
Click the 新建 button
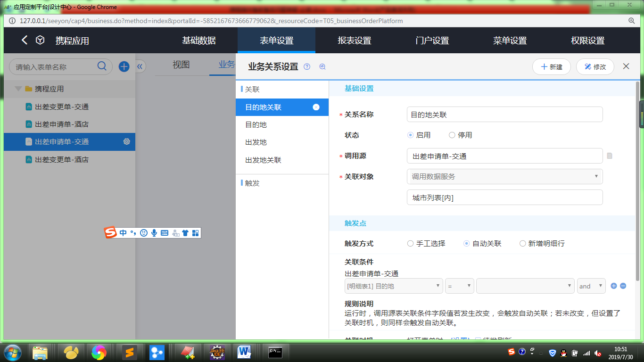(551, 67)
